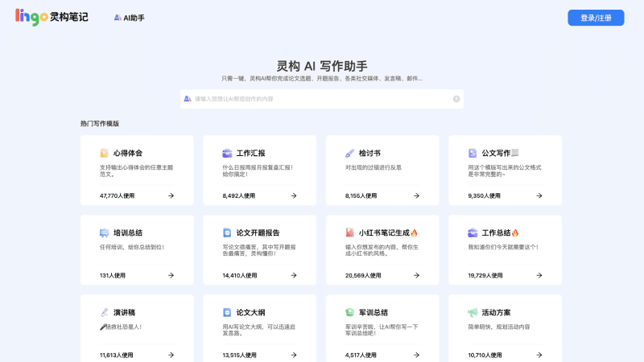Click arrow on 检讨书 card
This screenshot has width=644, height=362.
point(416,195)
